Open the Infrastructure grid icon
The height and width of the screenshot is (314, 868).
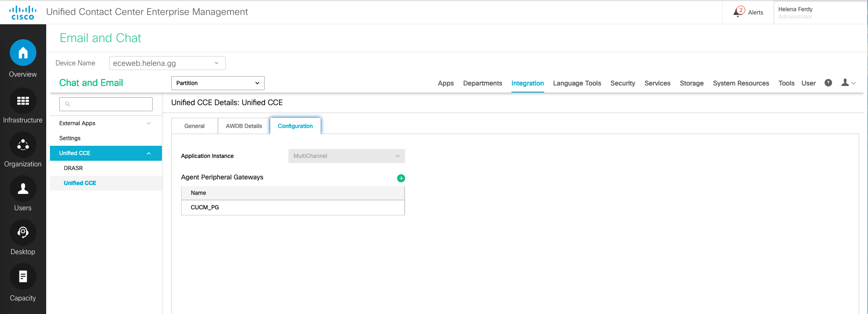(x=23, y=101)
